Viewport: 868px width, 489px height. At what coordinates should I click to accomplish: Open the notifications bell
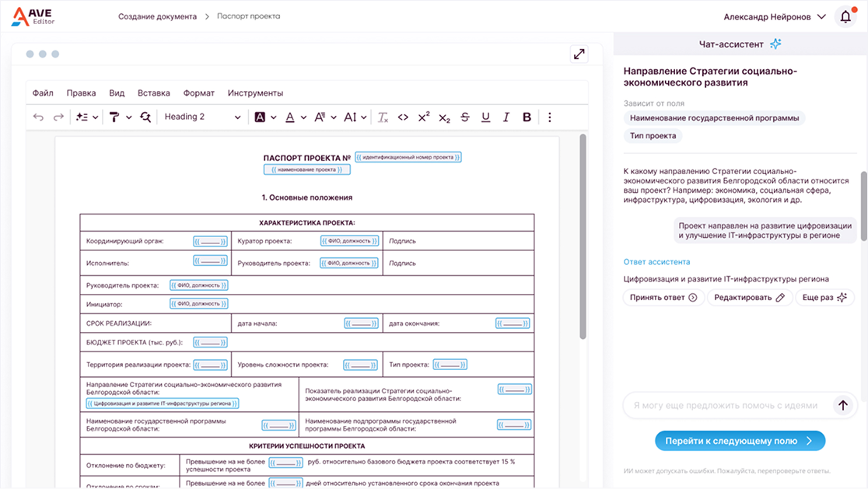845,17
